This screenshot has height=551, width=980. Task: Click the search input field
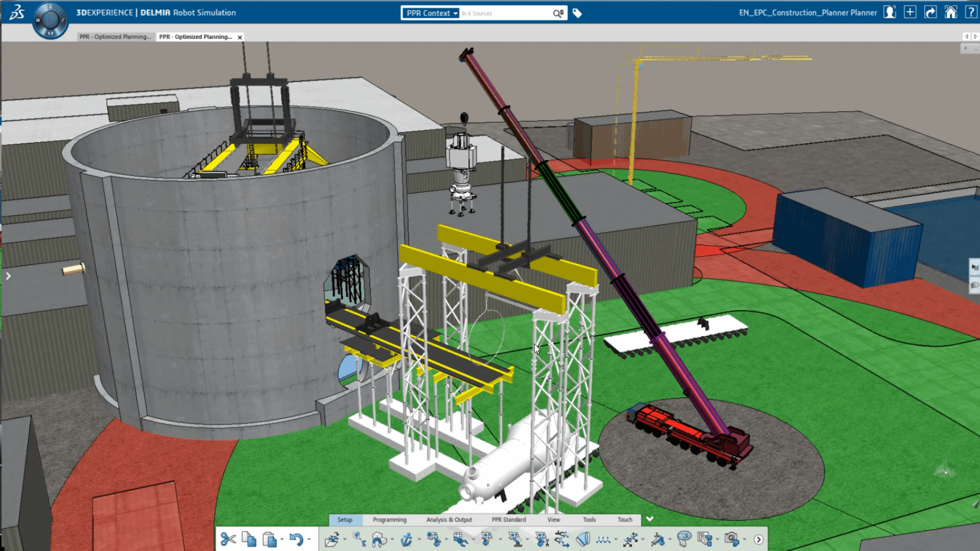pyautogui.click(x=505, y=13)
